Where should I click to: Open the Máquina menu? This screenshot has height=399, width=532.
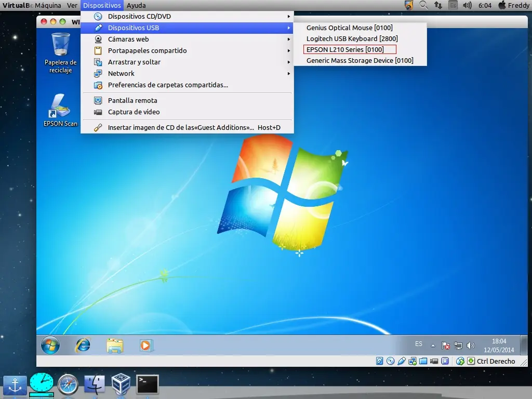(x=48, y=5)
